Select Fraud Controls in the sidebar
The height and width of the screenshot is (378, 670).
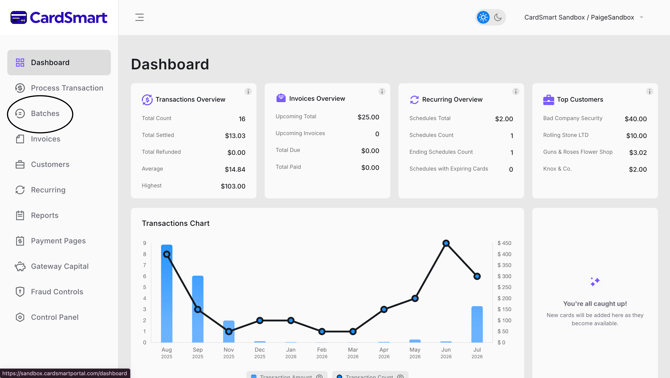click(x=59, y=292)
